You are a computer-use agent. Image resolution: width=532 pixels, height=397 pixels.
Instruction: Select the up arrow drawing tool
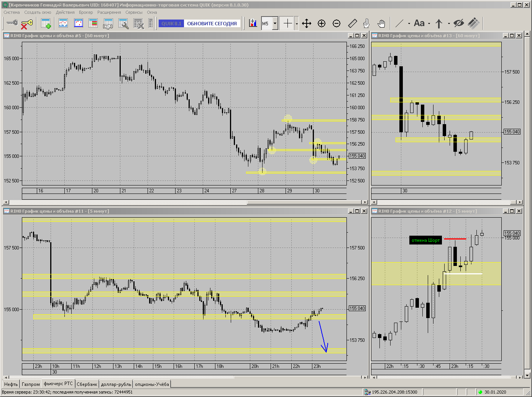439,24
